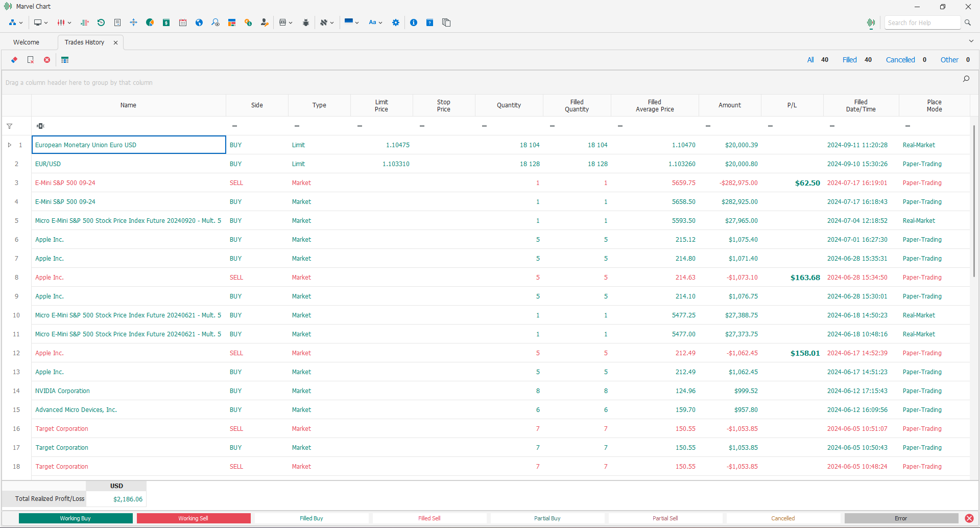
Task: Open the symbol search magnifier icon
Action: click(216, 22)
